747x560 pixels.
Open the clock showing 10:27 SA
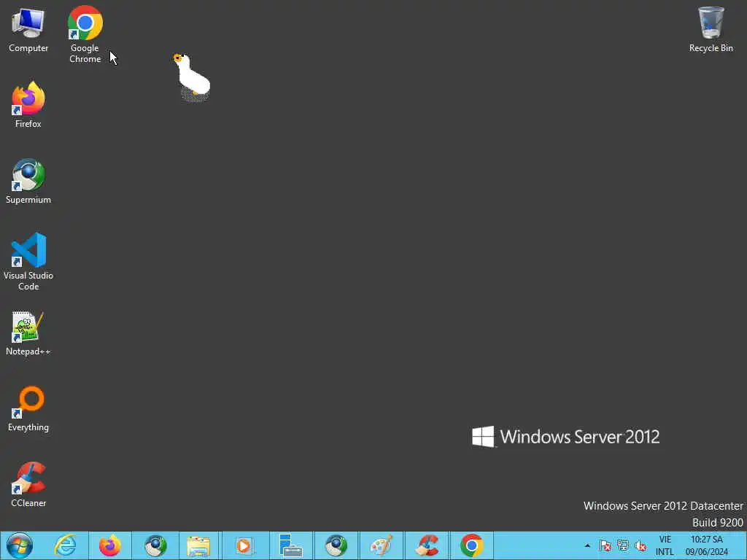707,545
